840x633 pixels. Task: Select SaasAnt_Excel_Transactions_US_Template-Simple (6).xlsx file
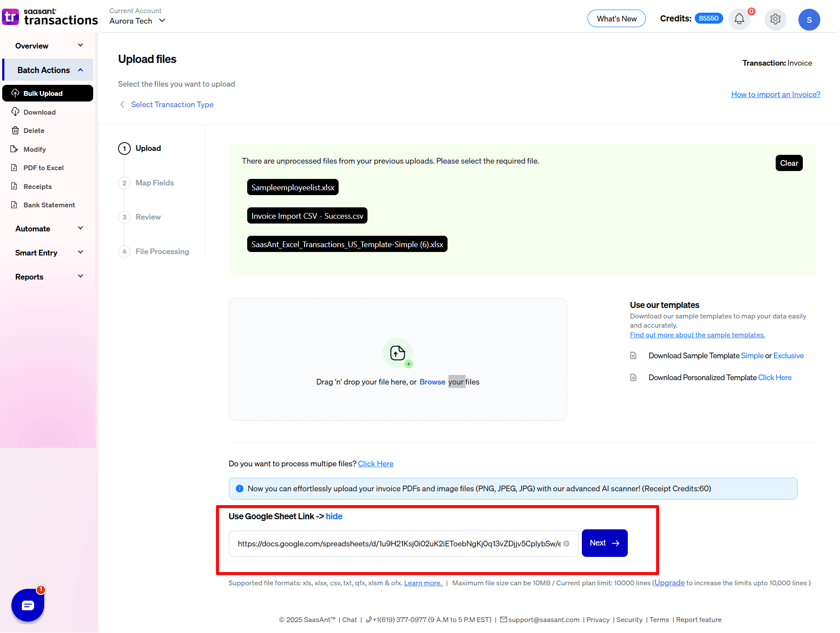[347, 244]
